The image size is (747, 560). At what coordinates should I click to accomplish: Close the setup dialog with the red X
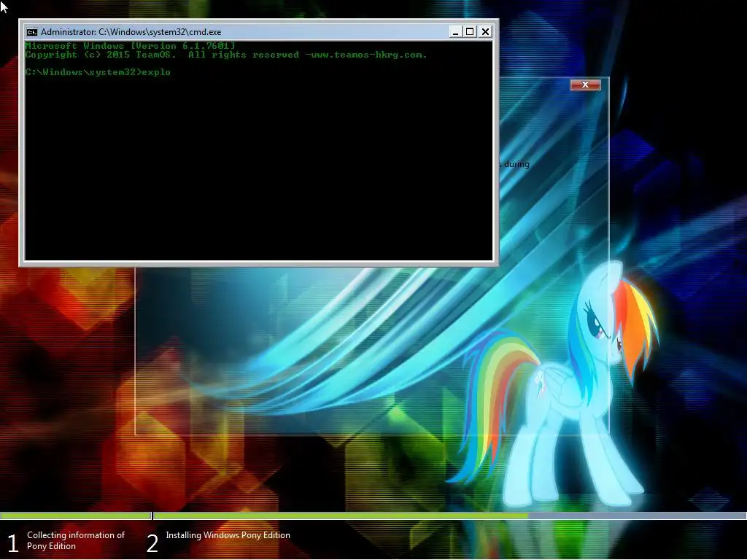(586, 85)
